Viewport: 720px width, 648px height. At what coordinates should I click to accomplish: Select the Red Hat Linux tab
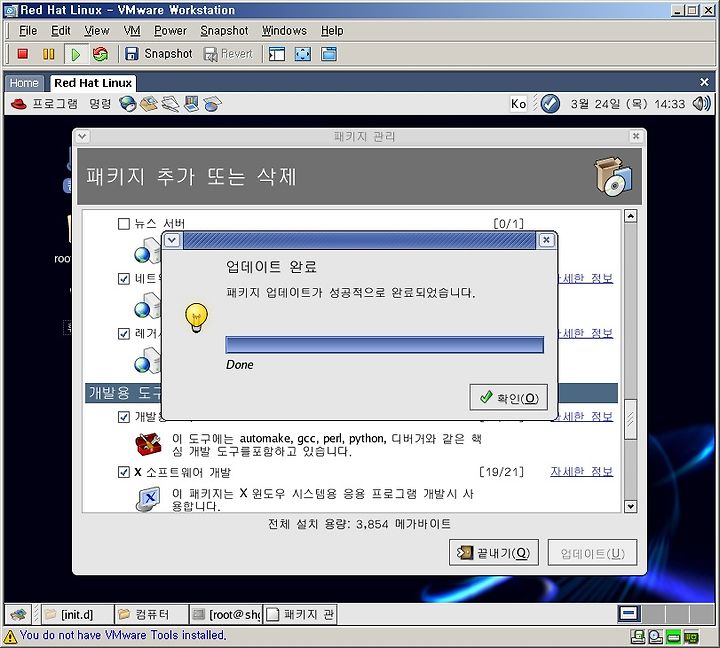coord(93,83)
